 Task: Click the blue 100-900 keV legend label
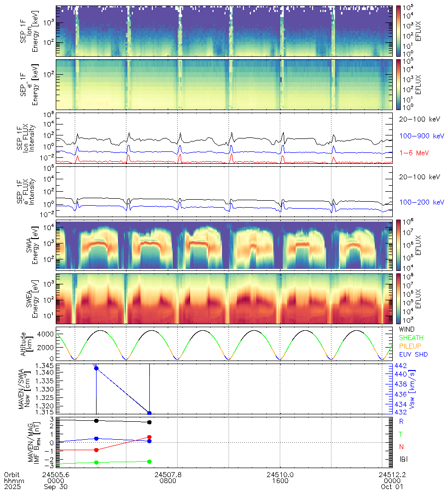pyautogui.click(x=421, y=135)
